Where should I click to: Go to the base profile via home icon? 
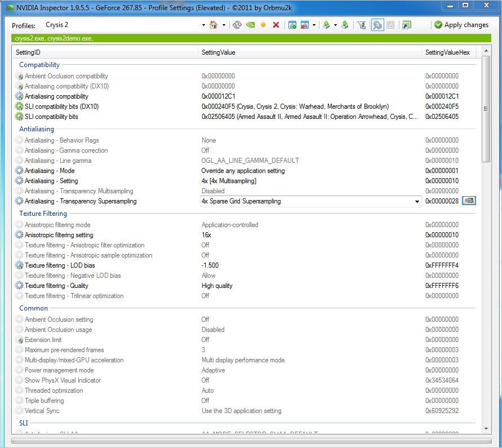click(213, 25)
